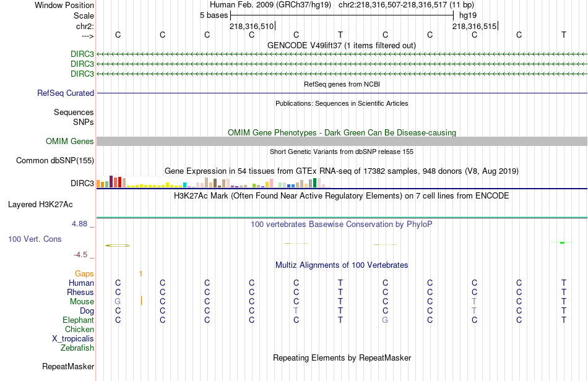This screenshot has height=381, width=588.
Task: Open the Repeating Elements by RepeatMasker title
Action: point(342,357)
